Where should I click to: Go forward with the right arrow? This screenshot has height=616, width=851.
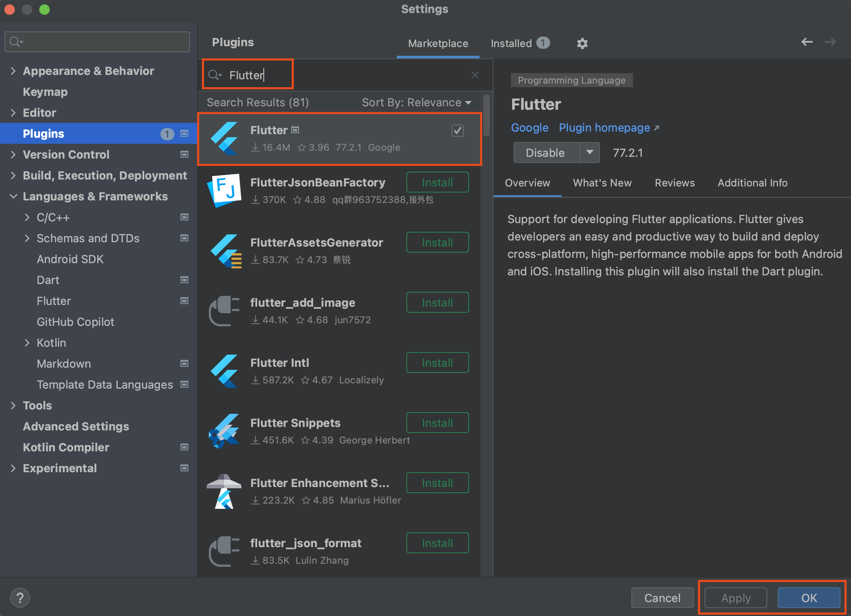831,42
